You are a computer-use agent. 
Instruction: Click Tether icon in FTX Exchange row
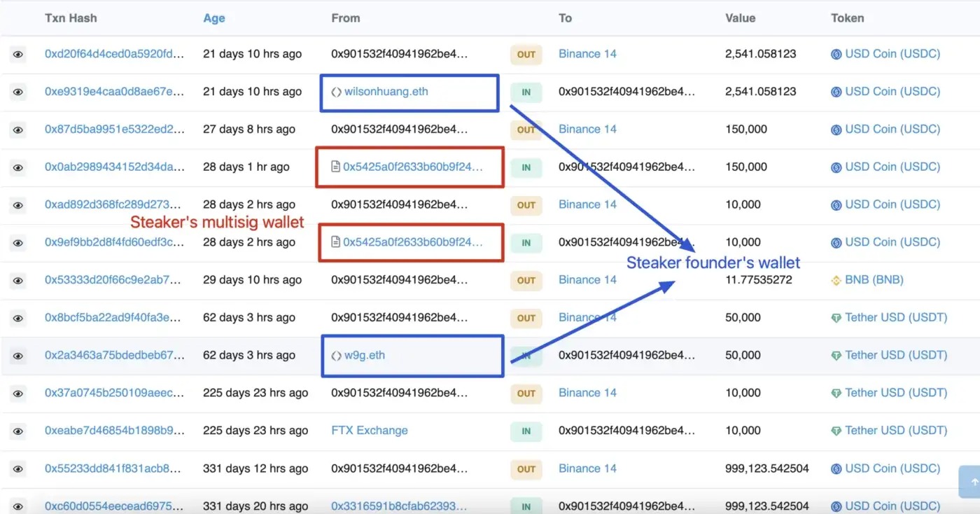(836, 431)
